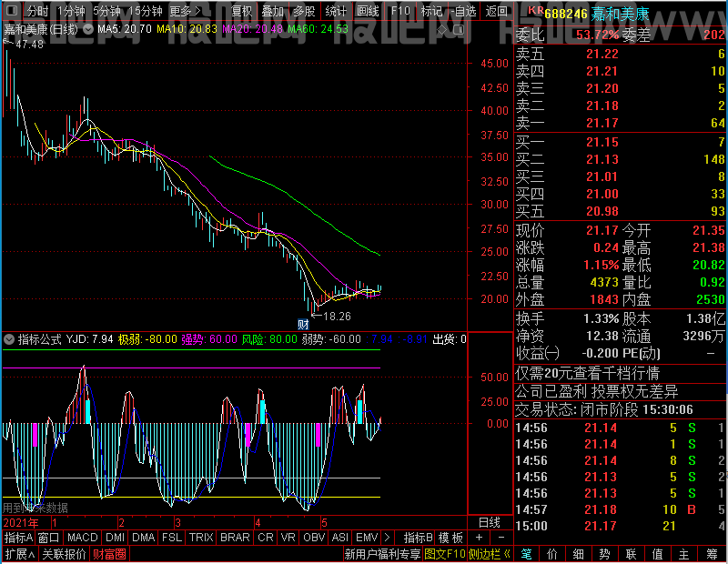Select the 筹 chips tab
Screen dimensions: 728x564
pyautogui.click(x=712, y=554)
